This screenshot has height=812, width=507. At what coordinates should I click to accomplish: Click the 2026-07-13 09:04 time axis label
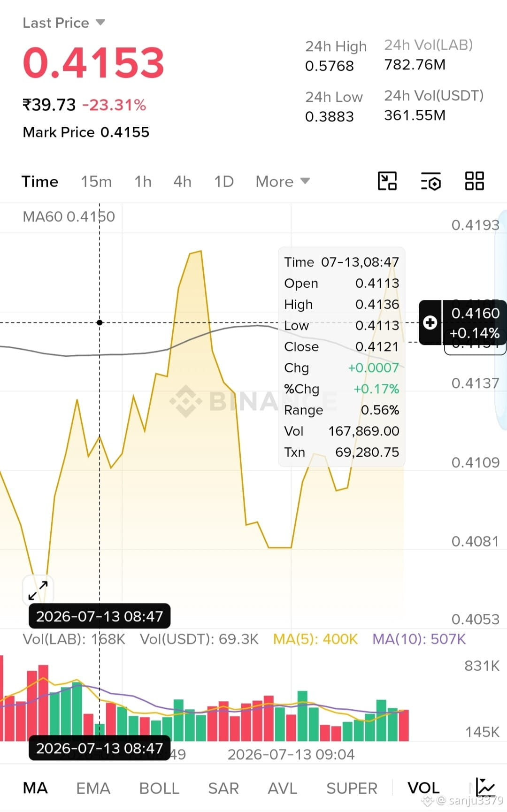click(x=291, y=754)
